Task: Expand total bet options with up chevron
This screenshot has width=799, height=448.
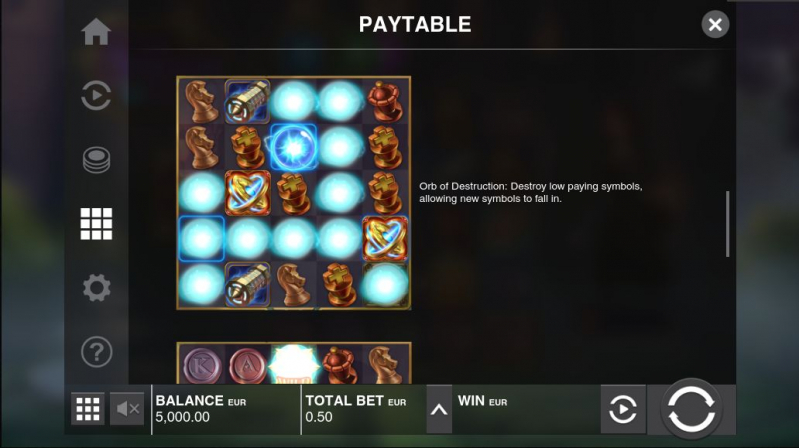Action: coord(439,409)
